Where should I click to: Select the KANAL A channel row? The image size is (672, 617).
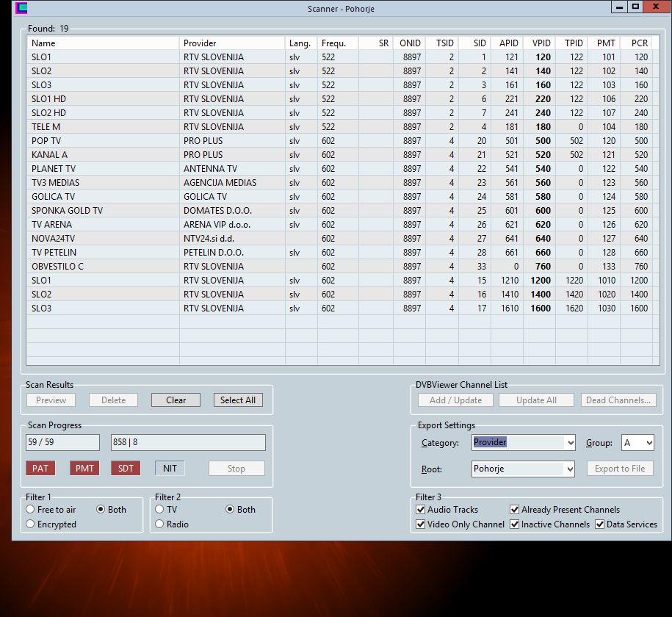343,155
